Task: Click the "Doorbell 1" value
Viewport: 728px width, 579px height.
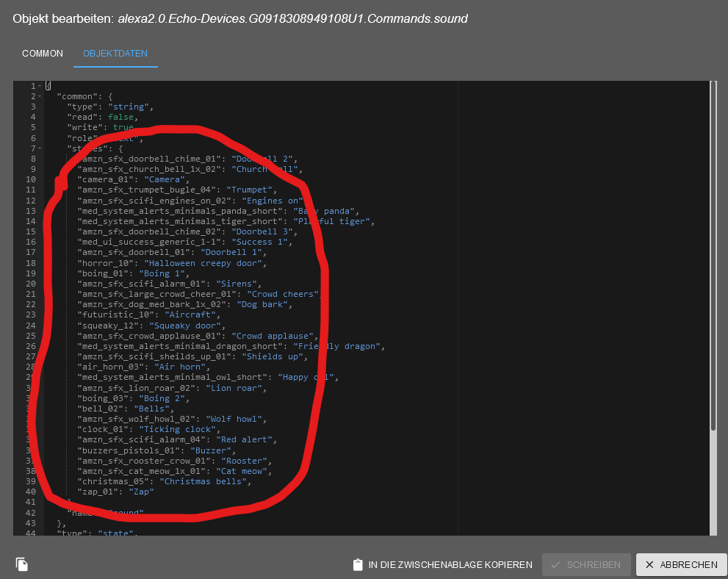Action: point(231,252)
